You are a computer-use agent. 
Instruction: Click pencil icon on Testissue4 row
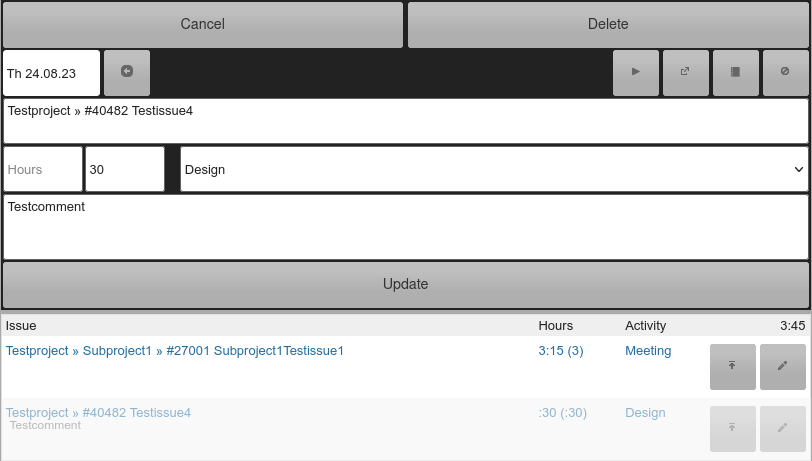point(782,428)
